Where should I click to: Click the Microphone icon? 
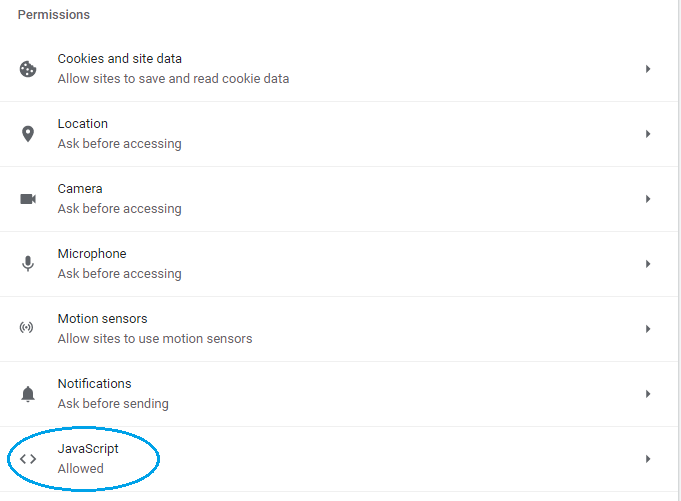[28, 264]
